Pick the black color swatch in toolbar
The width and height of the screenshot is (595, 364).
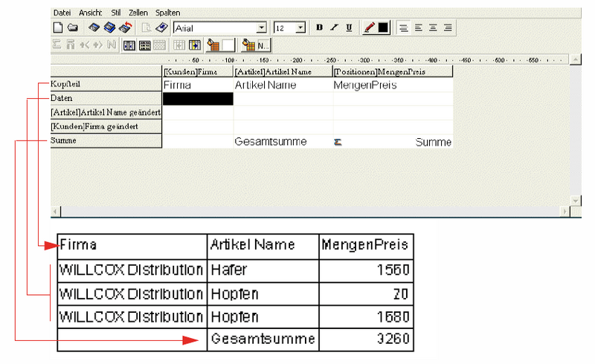point(383,27)
